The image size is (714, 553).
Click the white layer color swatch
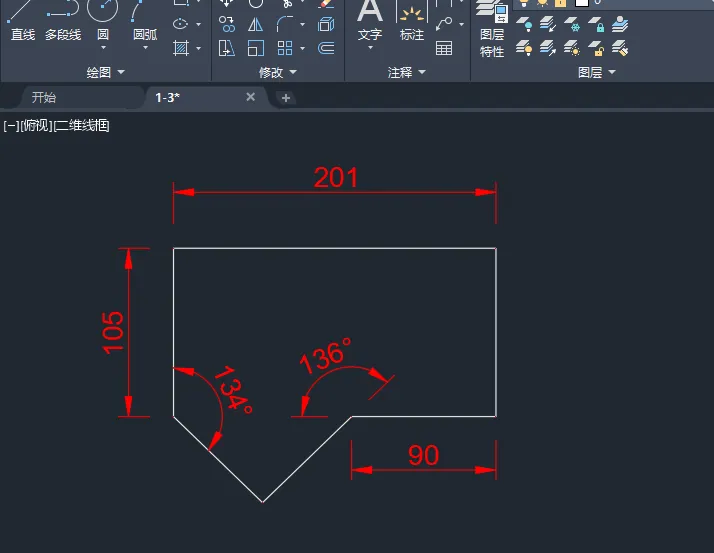pyautogui.click(x=581, y=3)
